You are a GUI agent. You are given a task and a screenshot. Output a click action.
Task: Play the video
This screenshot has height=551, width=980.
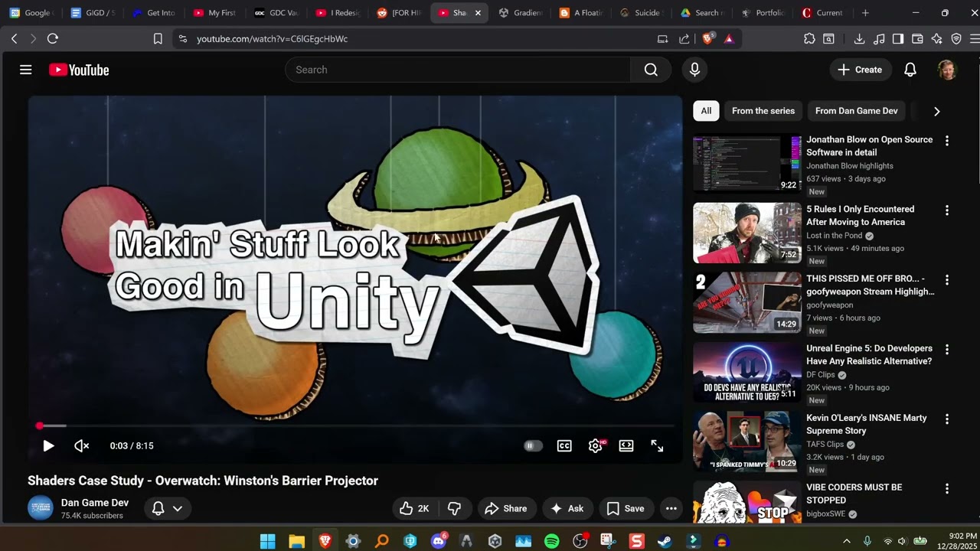pyautogui.click(x=48, y=445)
